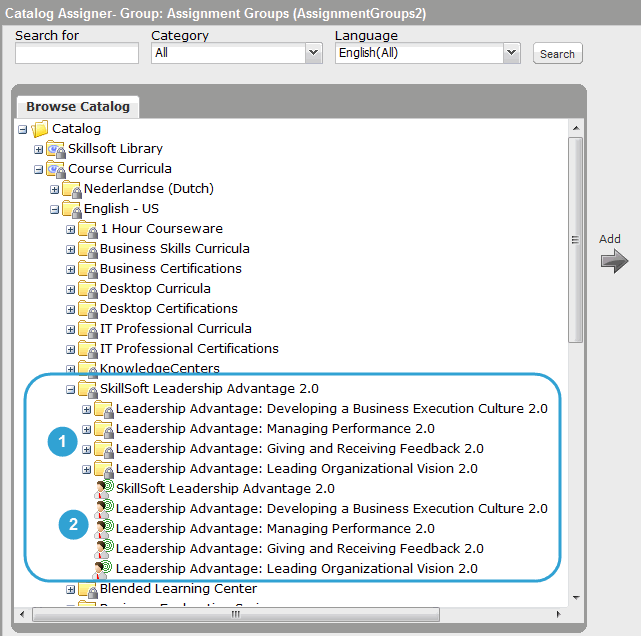Image resolution: width=641 pixels, height=636 pixels.
Task: Click the Nederlandse (Dutch) folder icon
Action: point(72,189)
